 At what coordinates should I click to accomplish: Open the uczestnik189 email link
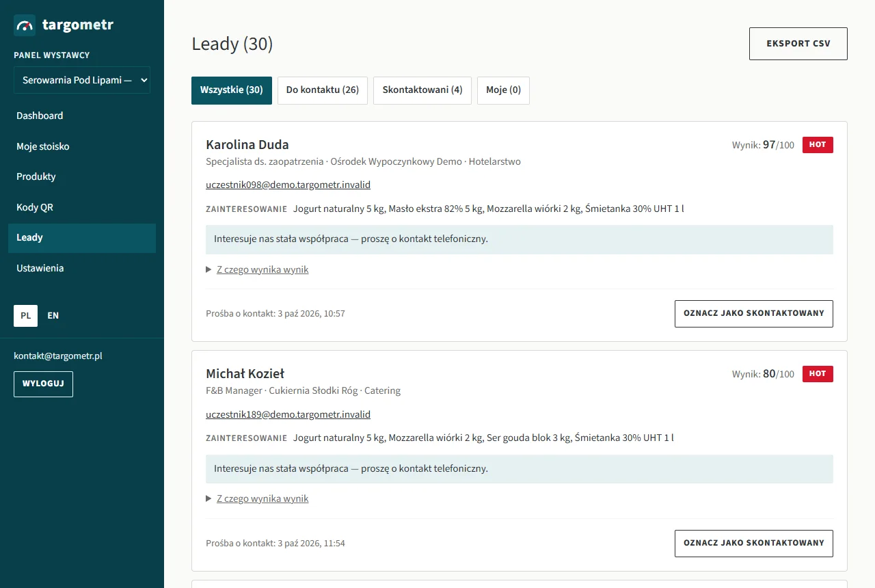(x=288, y=414)
